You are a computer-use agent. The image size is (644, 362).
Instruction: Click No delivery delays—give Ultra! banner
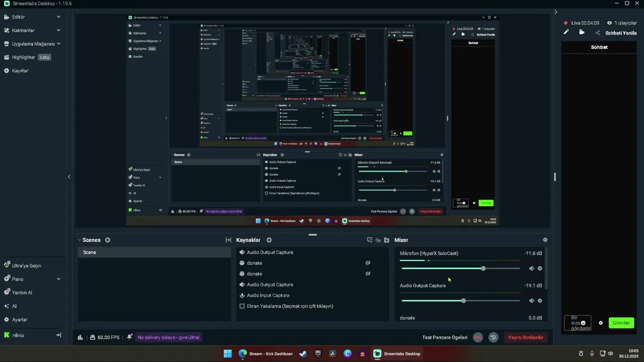coord(169,337)
